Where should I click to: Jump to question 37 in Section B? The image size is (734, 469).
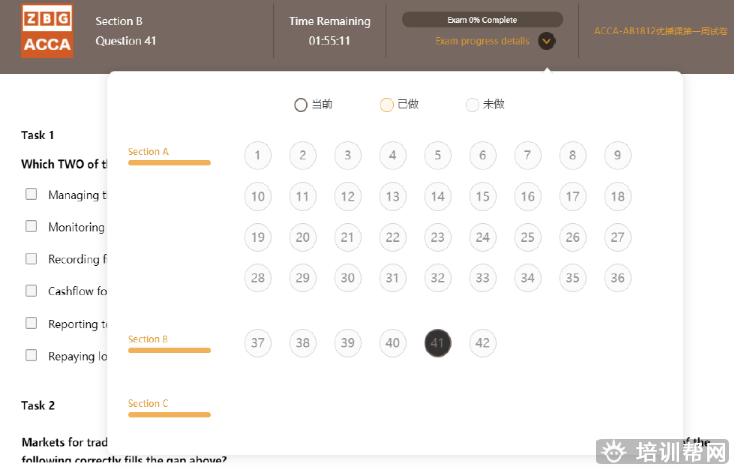pyautogui.click(x=258, y=343)
